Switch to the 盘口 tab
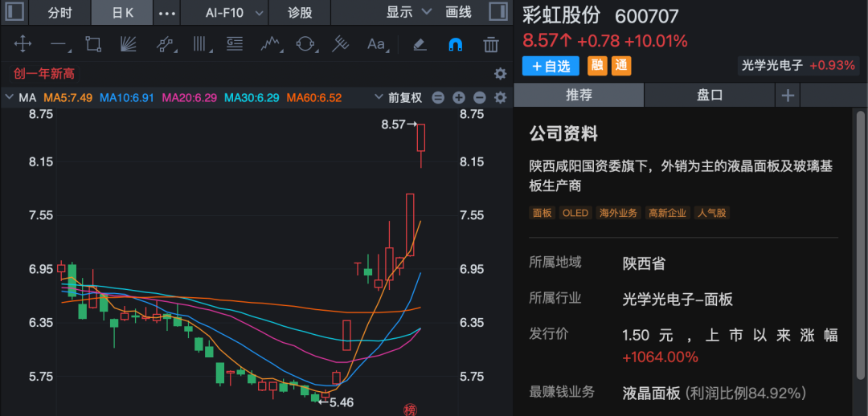Image resolution: width=868 pixels, height=416 pixels. point(710,95)
